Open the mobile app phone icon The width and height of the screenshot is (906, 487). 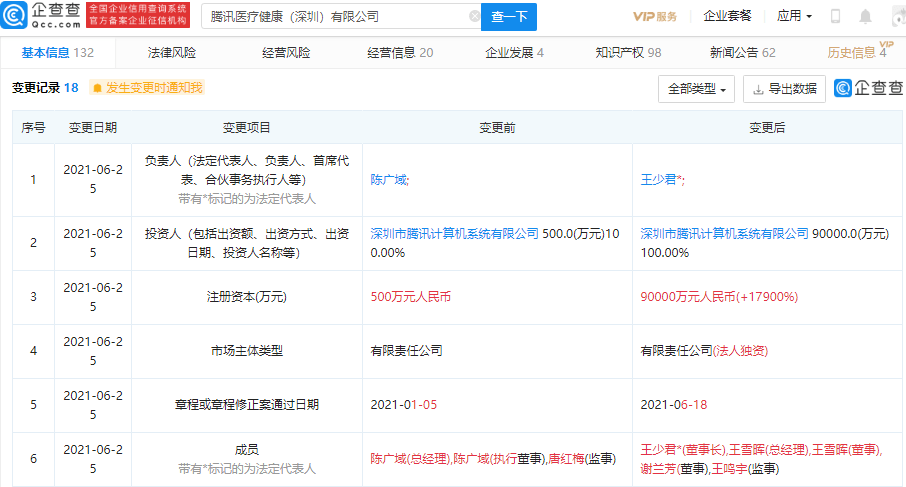click(835, 16)
